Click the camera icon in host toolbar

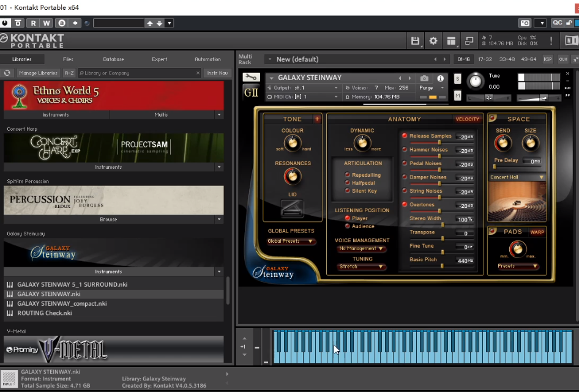coord(525,23)
